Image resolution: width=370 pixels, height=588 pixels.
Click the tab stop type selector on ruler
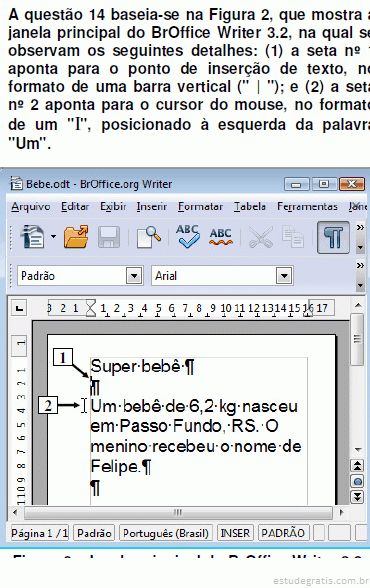19,308
